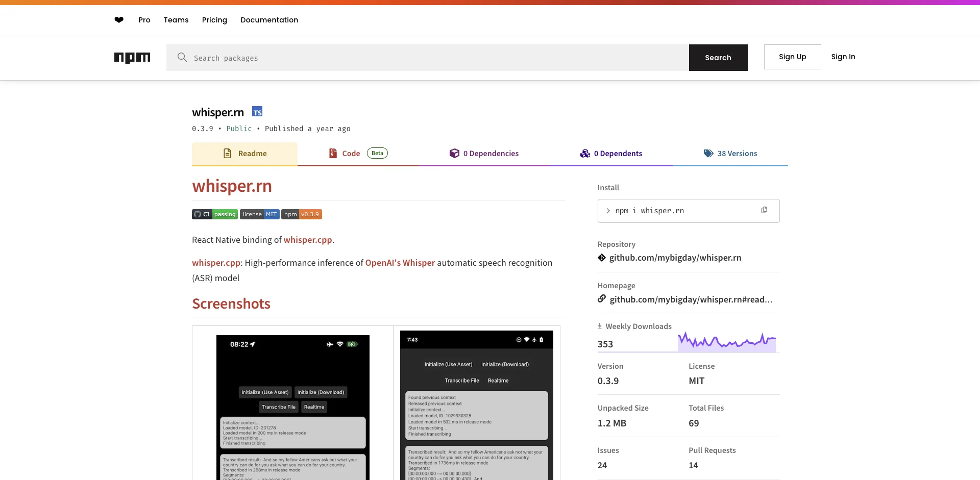The image size is (980, 480).
Task: Click the npm v0.3.9 badge
Action: pos(302,214)
